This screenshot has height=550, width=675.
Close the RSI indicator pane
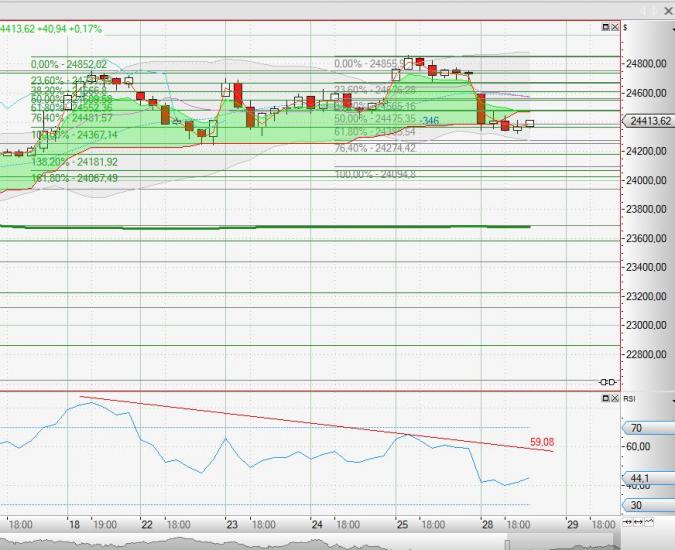(613, 398)
